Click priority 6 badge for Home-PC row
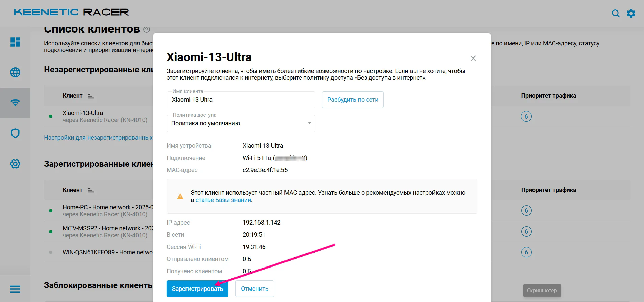644x302 pixels. tap(526, 211)
